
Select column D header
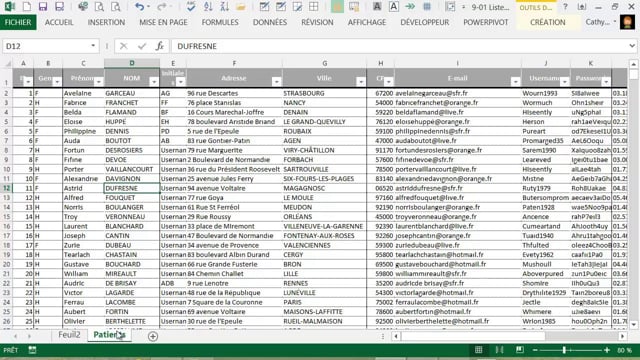132,63
